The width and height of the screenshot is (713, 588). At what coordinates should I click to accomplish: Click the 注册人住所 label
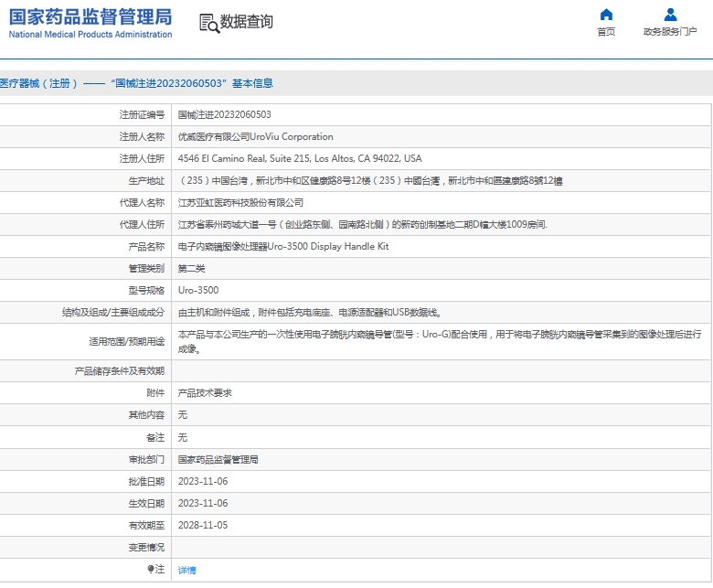pyautogui.click(x=142, y=158)
